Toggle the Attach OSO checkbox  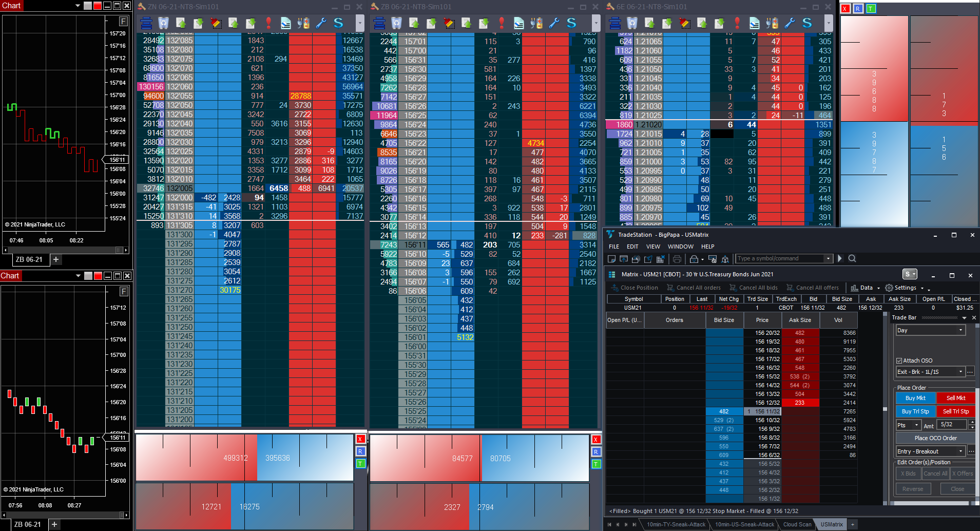[899, 361]
